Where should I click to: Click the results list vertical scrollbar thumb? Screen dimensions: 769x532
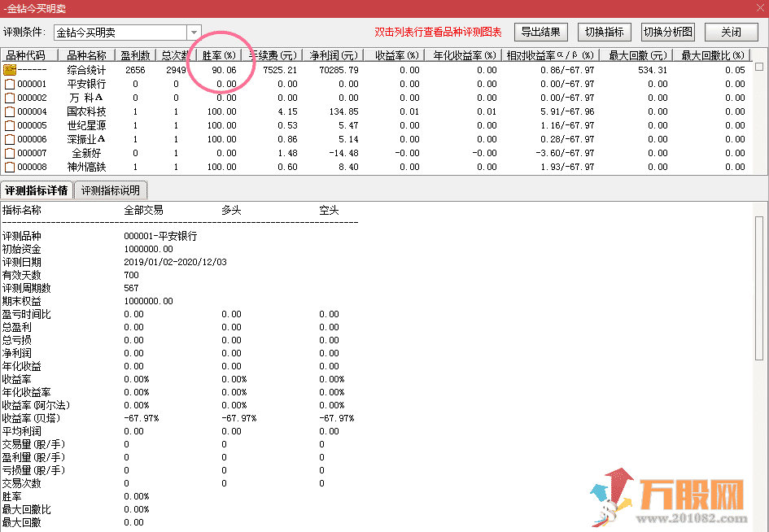[x=759, y=66]
